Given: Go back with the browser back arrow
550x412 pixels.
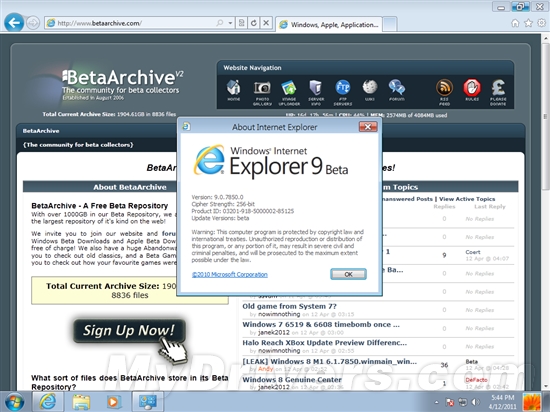Looking at the screenshot, I should coord(14,23).
